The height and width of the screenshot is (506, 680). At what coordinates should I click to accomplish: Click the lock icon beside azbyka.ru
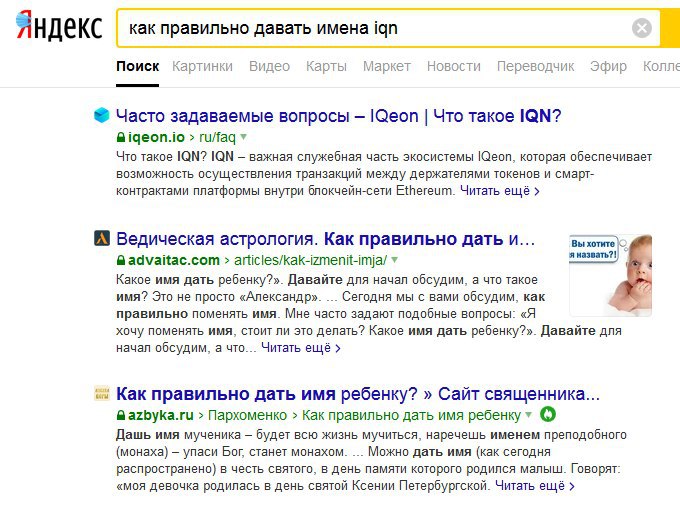[x=121, y=415]
